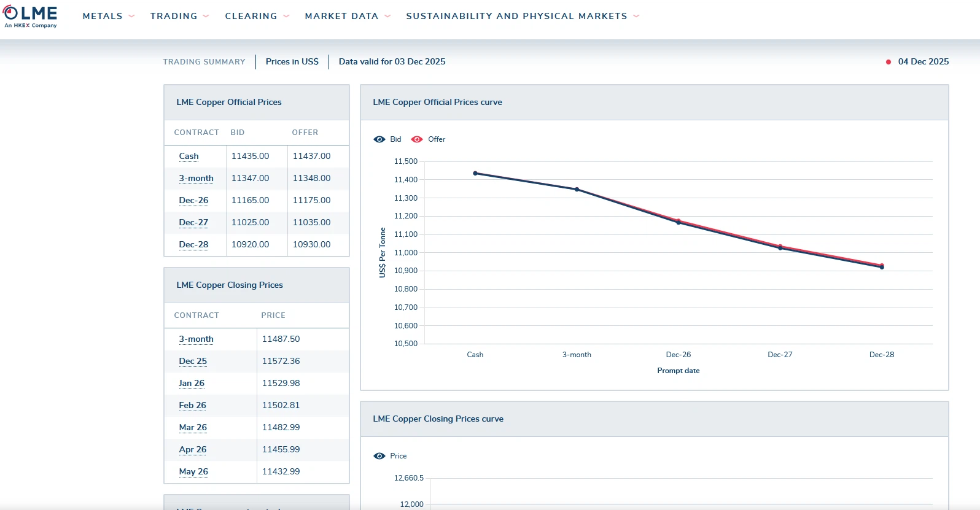The height and width of the screenshot is (510, 980).
Task: Open the May 26 contract link
Action: pos(193,471)
